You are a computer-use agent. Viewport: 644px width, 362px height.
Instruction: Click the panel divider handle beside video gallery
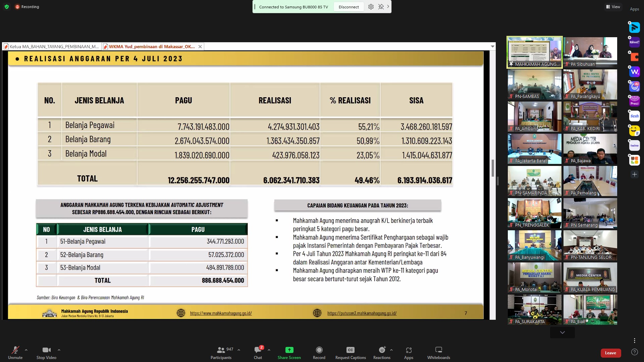click(498, 181)
